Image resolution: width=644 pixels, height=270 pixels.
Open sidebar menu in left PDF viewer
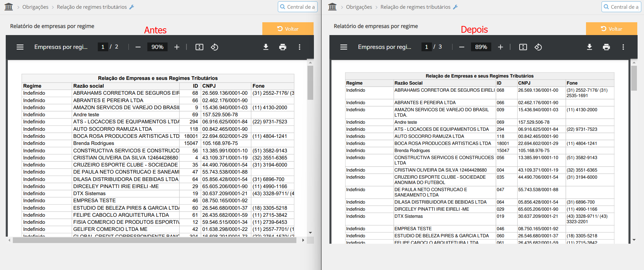(x=20, y=47)
